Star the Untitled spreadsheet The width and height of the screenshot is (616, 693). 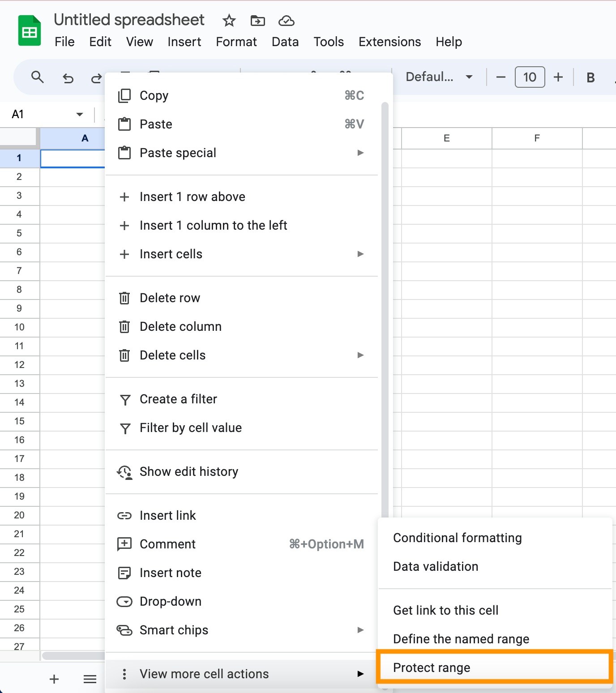point(229,21)
